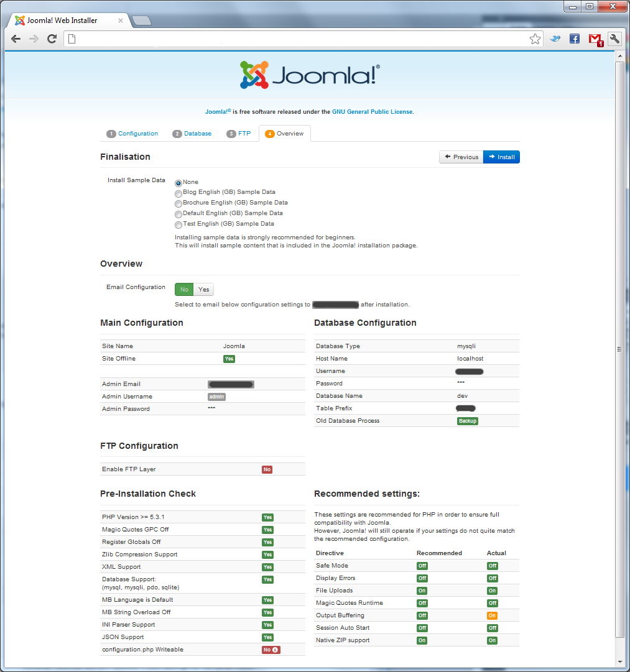The width and height of the screenshot is (630, 672).
Task: Open the GNU General Public License link
Action: tap(373, 111)
